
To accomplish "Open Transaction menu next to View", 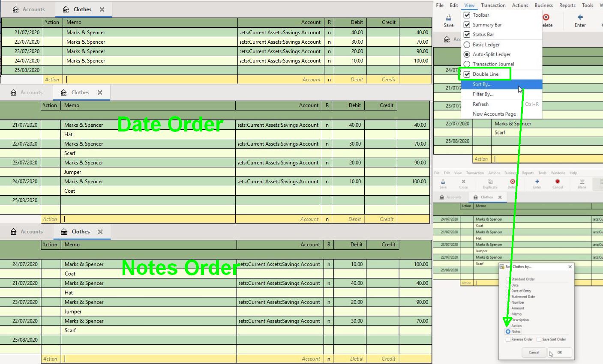I will tap(493, 5).
